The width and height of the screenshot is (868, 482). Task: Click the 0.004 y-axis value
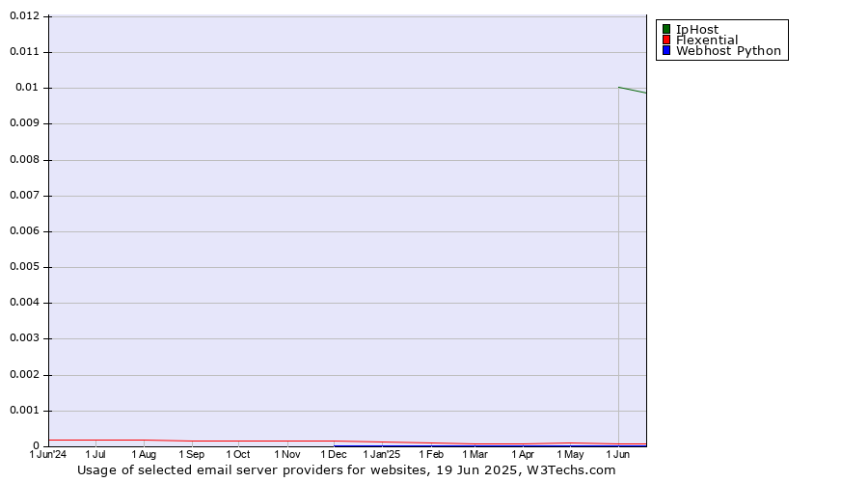tap(25, 302)
